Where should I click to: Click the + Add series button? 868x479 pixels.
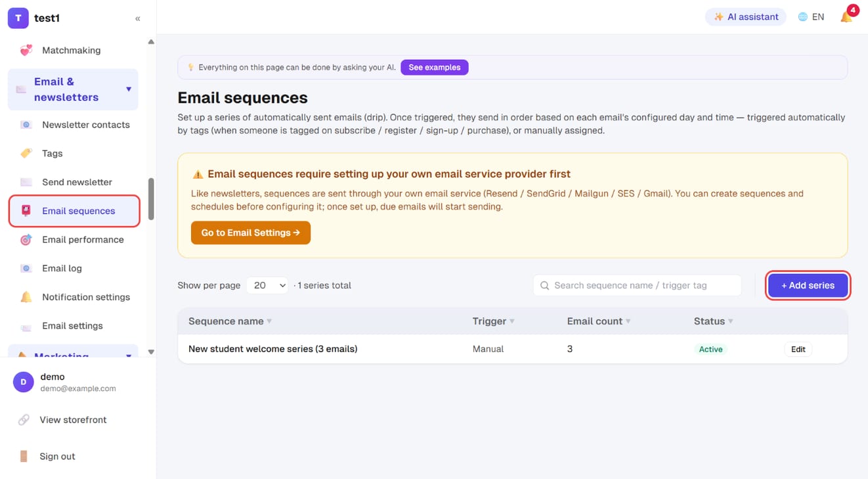tap(808, 285)
